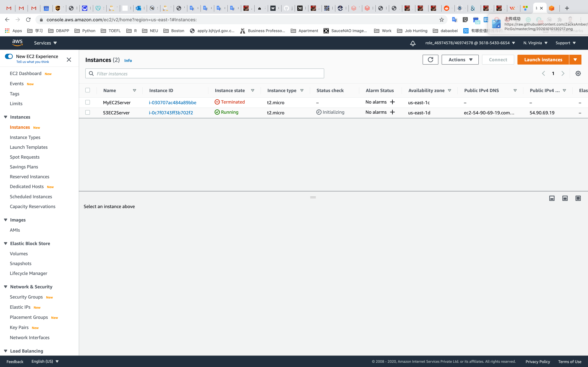This screenshot has height=367, width=588.
Task: Add alarm for S3EC2Server with plus icon
Action: pyautogui.click(x=392, y=112)
